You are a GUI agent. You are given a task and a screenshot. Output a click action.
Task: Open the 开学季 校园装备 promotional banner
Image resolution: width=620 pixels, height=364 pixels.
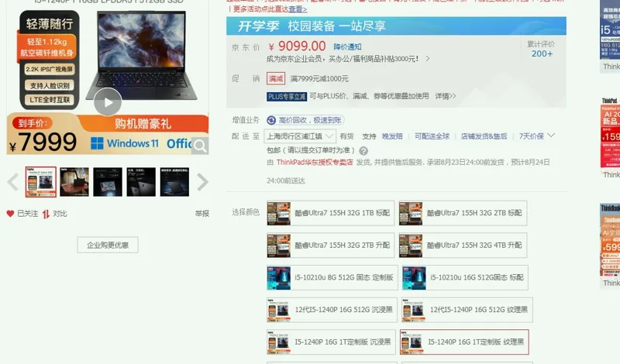pyautogui.click(x=396, y=26)
